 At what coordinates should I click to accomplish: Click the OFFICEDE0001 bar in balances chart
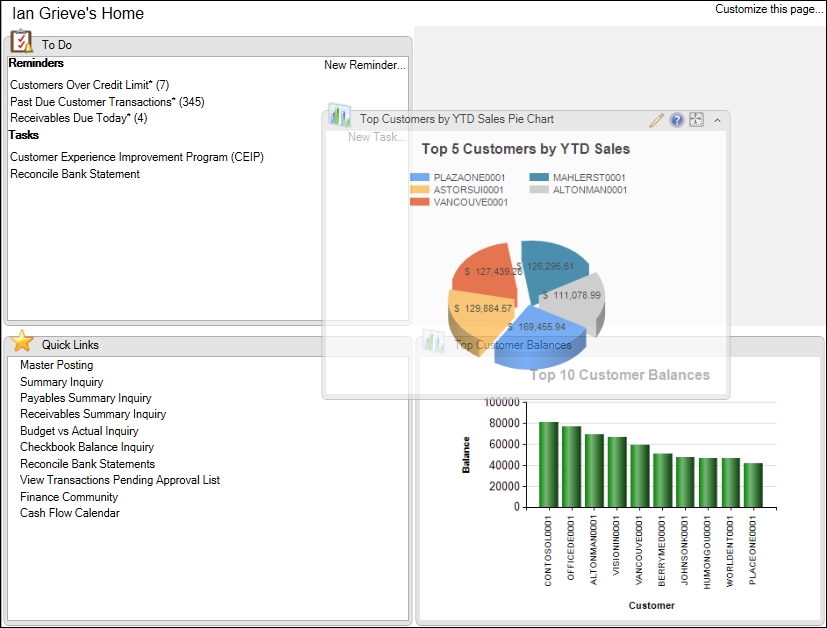pyautogui.click(x=571, y=467)
